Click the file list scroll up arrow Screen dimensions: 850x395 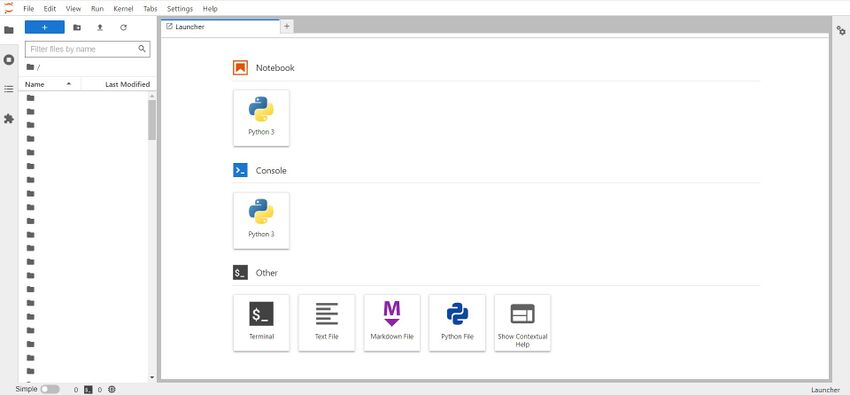click(152, 96)
